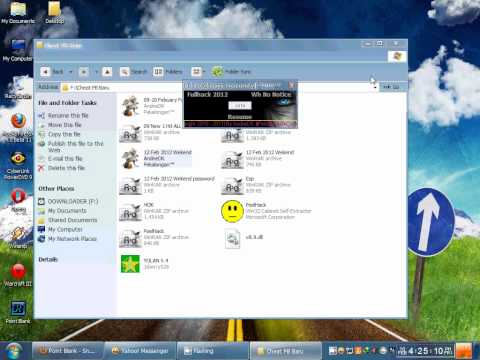
Task: Select the PostHack WinRAR ZIP archive
Action: point(154,237)
